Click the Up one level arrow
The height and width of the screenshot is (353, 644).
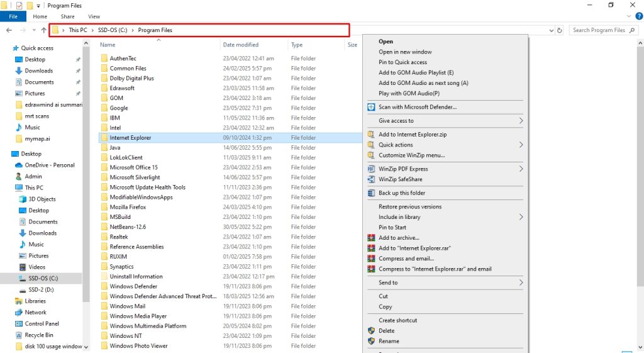[x=43, y=30]
